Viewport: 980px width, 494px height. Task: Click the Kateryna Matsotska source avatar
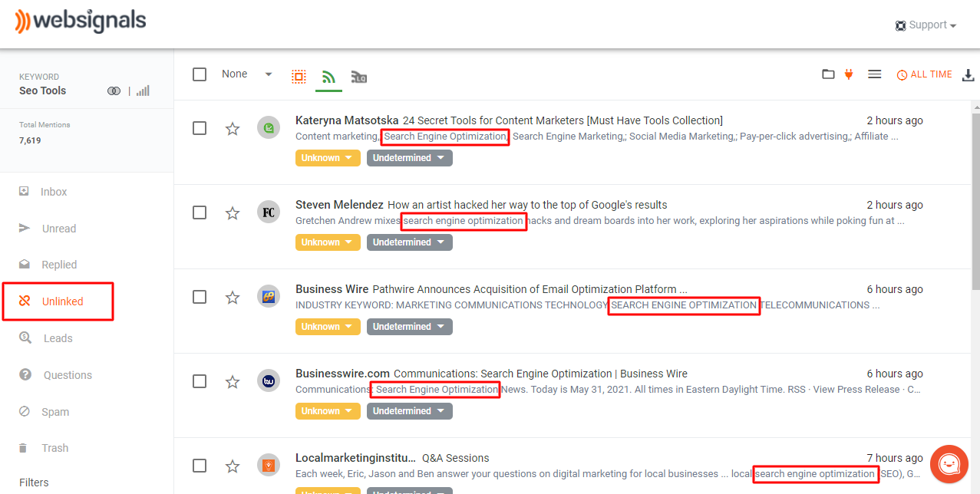tap(269, 128)
